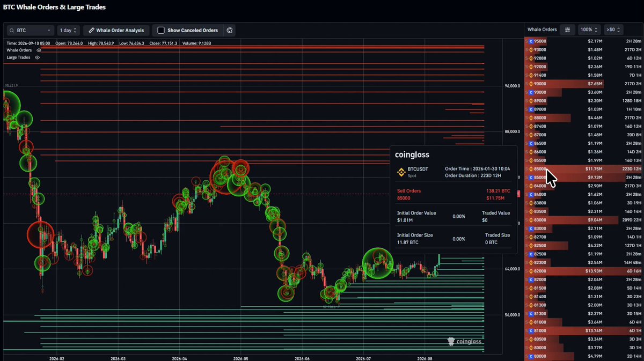Click the Binance icon next to 82700
The image size is (644, 361).
pyautogui.click(x=531, y=237)
